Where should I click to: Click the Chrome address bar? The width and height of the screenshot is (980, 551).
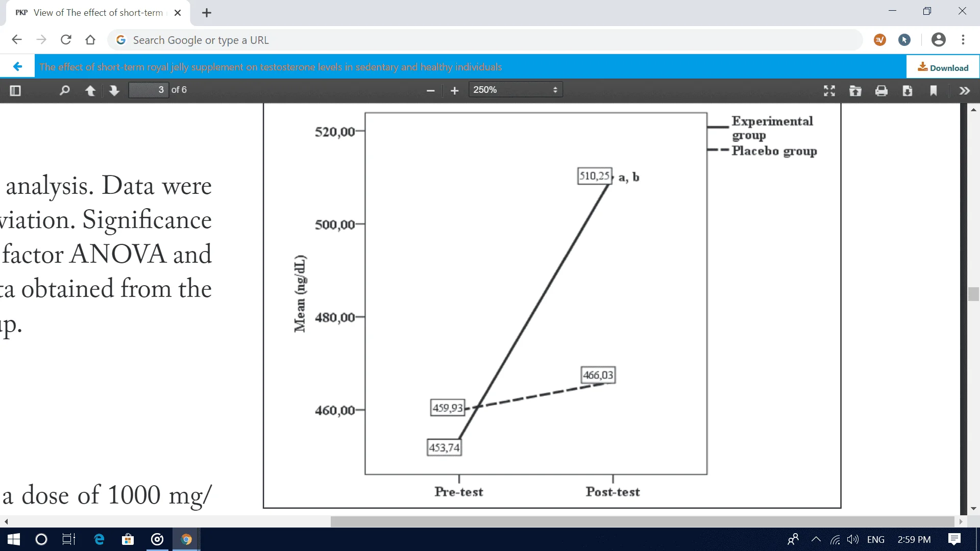pos(490,40)
